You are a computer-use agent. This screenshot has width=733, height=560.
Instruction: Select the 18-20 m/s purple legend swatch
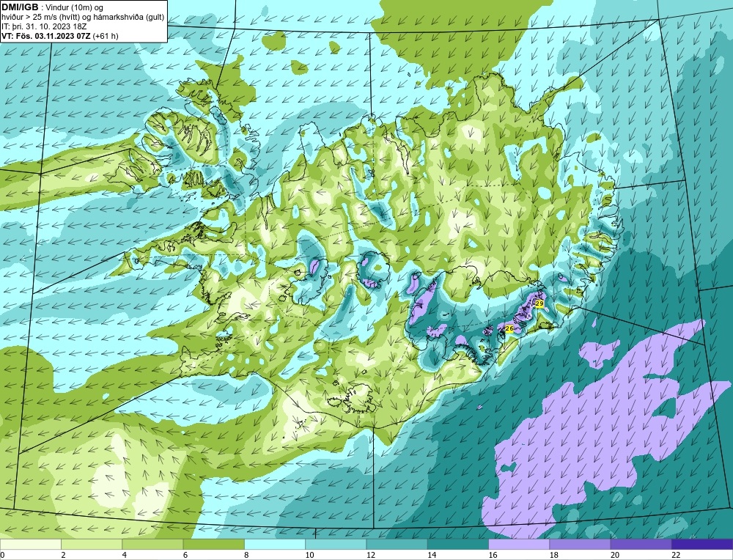point(580,544)
